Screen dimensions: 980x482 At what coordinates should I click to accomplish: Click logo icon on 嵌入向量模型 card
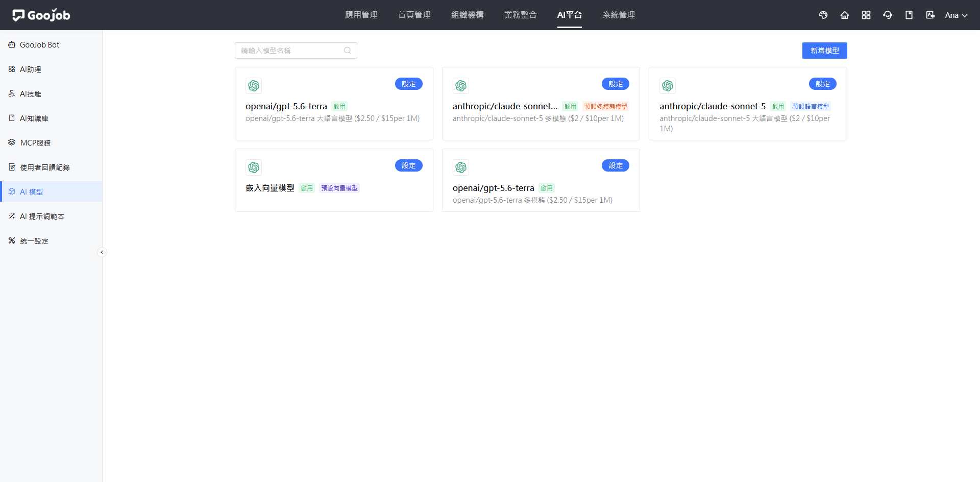[x=254, y=167]
